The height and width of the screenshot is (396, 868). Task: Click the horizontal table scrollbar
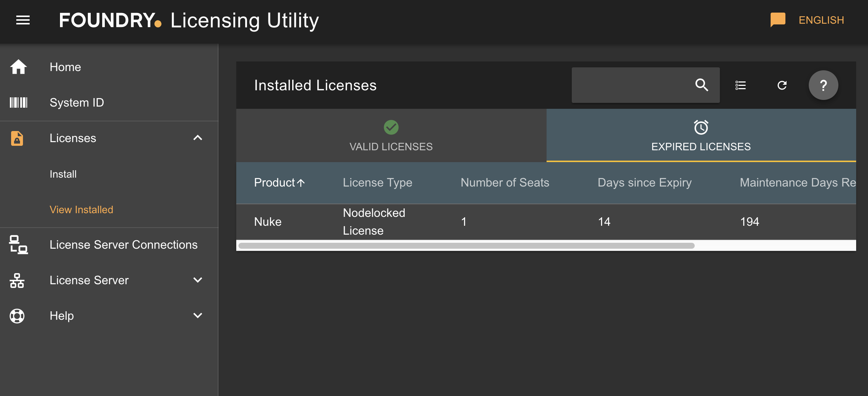(x=467, y=246)
